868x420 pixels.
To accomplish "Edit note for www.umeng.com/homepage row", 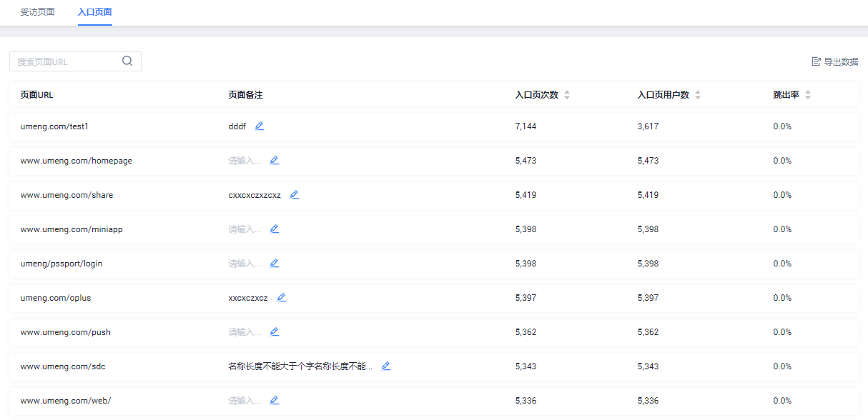I will pos(275,160).
